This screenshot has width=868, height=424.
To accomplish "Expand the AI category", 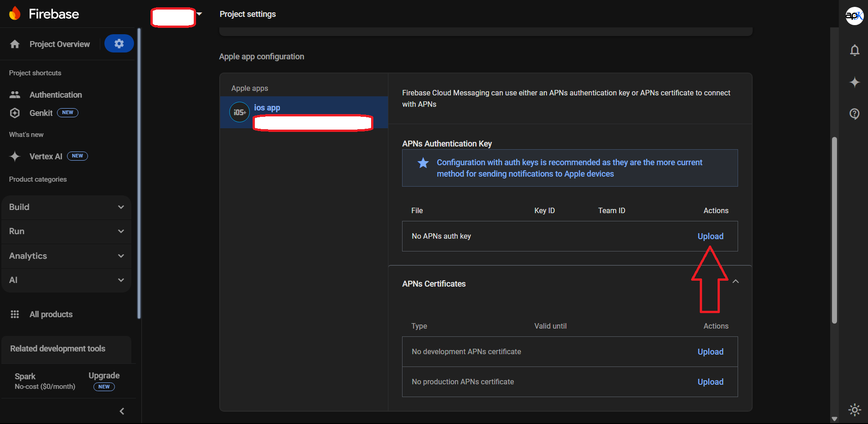I will coord(67,280).
